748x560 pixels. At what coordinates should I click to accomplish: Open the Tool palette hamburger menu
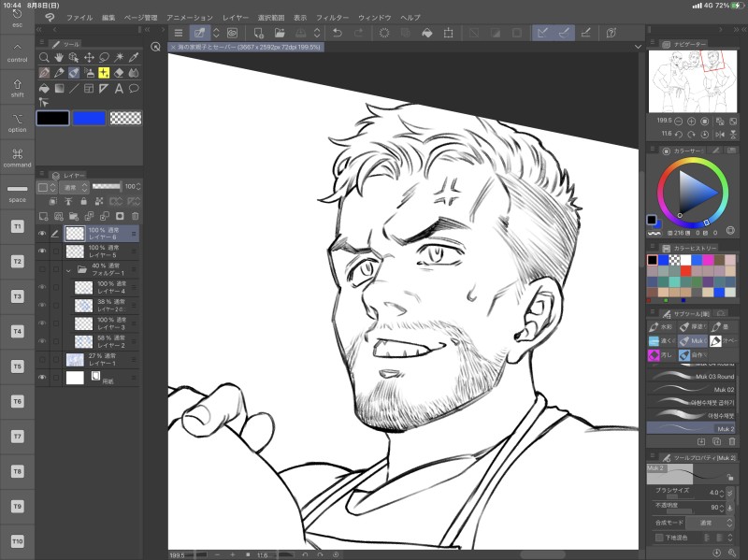click(x=42, y=43)
